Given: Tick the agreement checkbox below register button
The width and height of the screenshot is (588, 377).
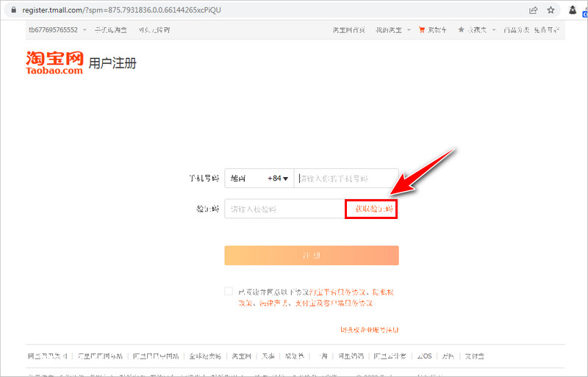Looking at the screenshot, I should (x=229, y=291).
